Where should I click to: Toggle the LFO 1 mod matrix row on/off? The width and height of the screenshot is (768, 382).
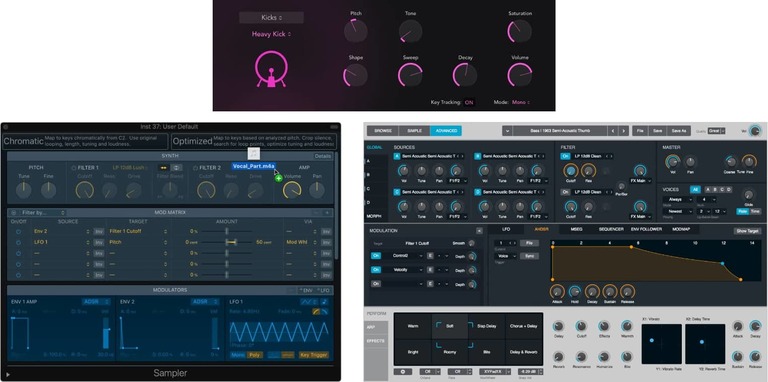tap(18, 242)
